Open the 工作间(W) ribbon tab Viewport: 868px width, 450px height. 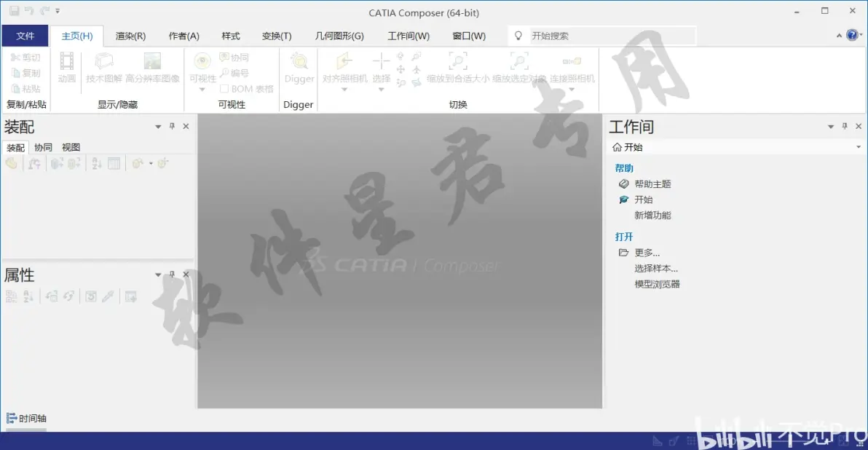[409, 36]
